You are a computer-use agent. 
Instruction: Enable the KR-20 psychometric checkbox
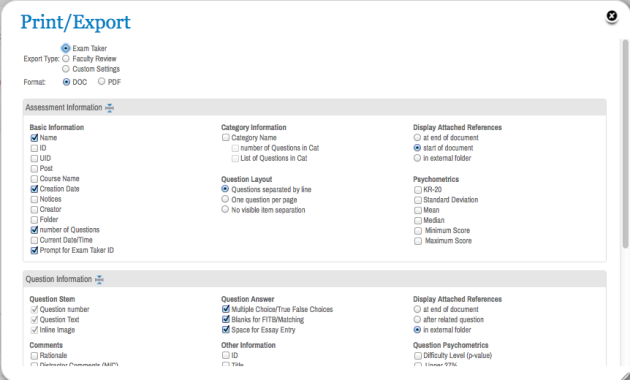(x=418, y=190)
